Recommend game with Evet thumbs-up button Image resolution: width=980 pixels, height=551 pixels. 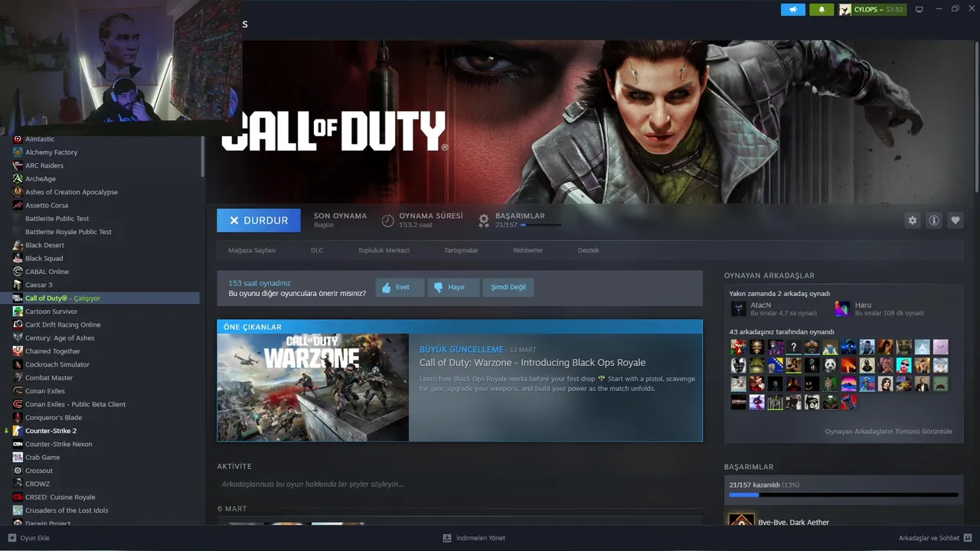tap(400, 288)
